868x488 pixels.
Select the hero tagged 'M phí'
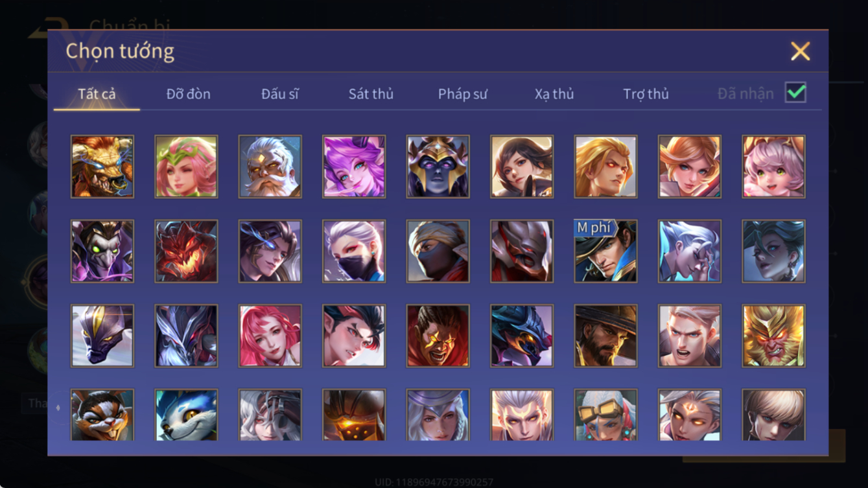click(x=605, y=251)
